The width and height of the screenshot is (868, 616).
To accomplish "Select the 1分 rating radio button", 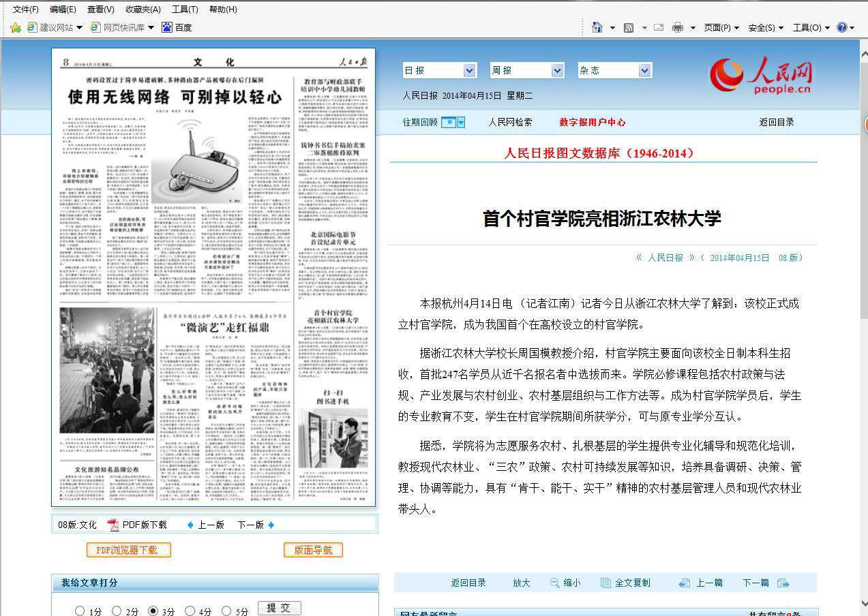I will [80, 611].
